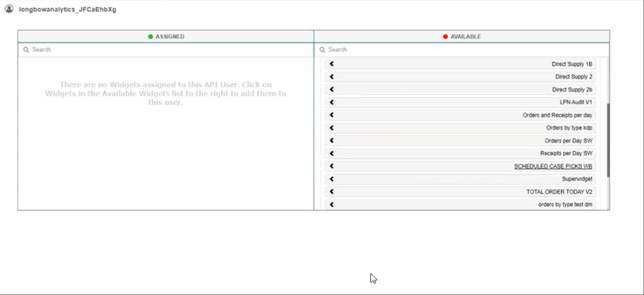Click the arrow for TOTAL ORDER TODAY V2
The height and width of the screenshot is (295, 644).
[331, 192]
